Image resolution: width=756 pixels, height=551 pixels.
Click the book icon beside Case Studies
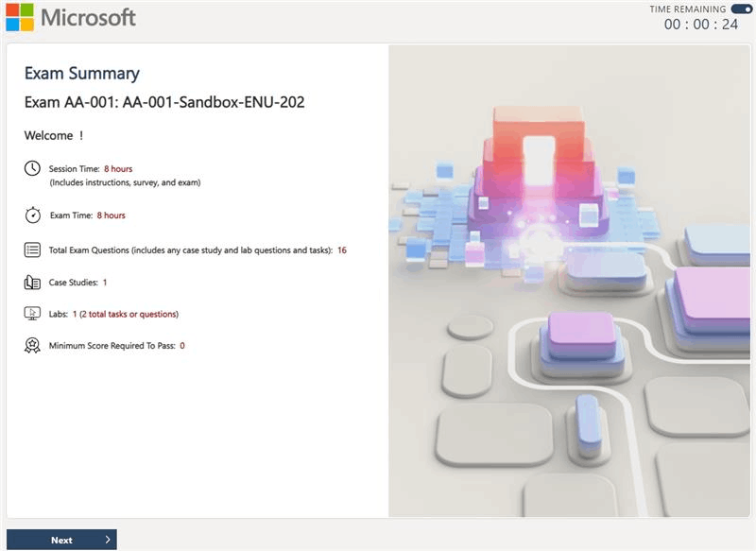click(32, 282)
